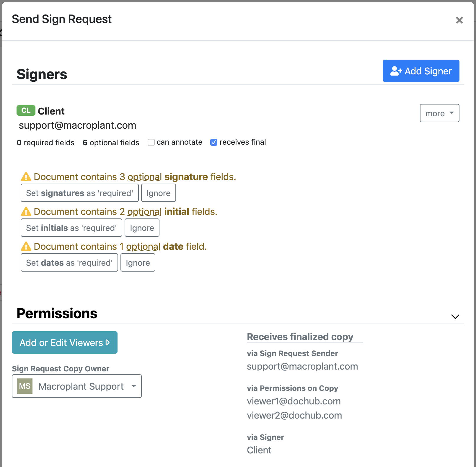Set signatures as 'required'
Screen dimensions: 476x467
click(79, 193)
